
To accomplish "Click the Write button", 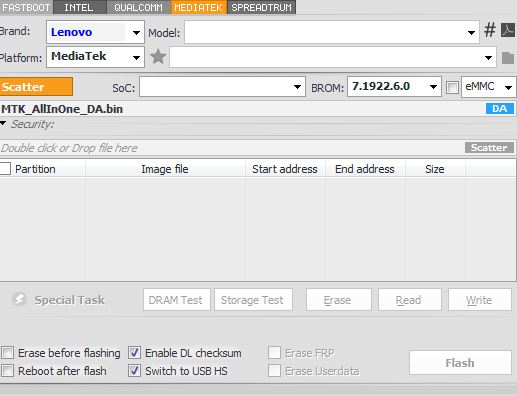I will 480,300.
